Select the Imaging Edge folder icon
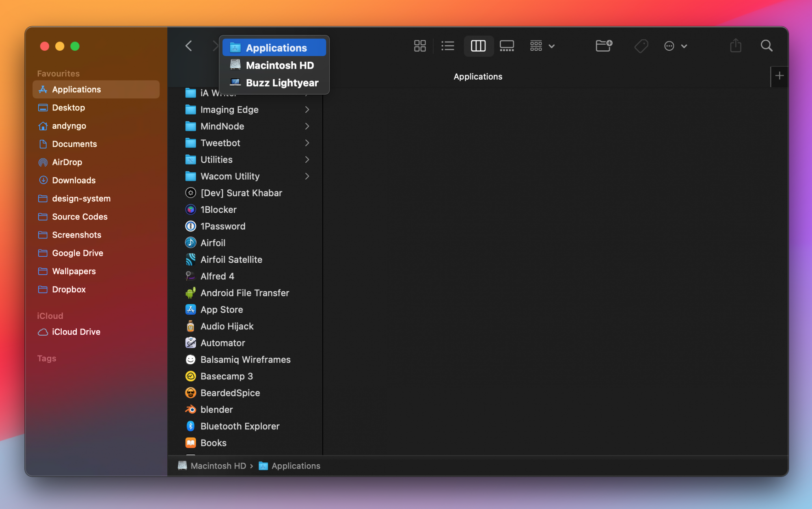The height and width of the screenshot is (509, 812). (x=190, y=110)
